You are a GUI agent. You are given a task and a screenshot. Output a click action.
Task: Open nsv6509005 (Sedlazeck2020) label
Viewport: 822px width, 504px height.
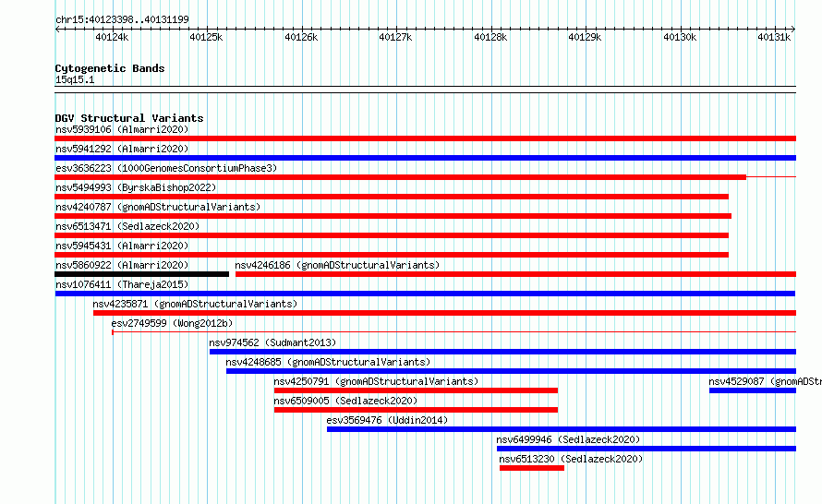click(x=345, y=401)
